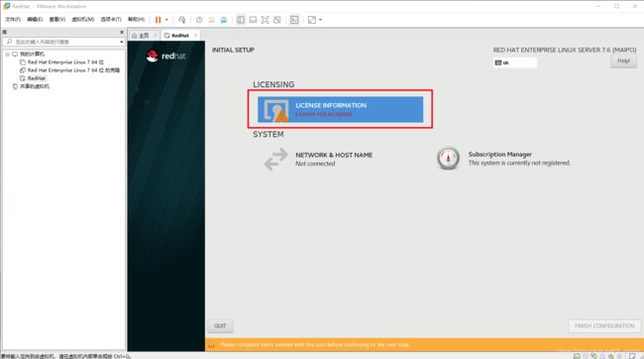Open the power options arrow beside the pause button
This screenshot has height=359, width=644.
click(x=166, y=20)
